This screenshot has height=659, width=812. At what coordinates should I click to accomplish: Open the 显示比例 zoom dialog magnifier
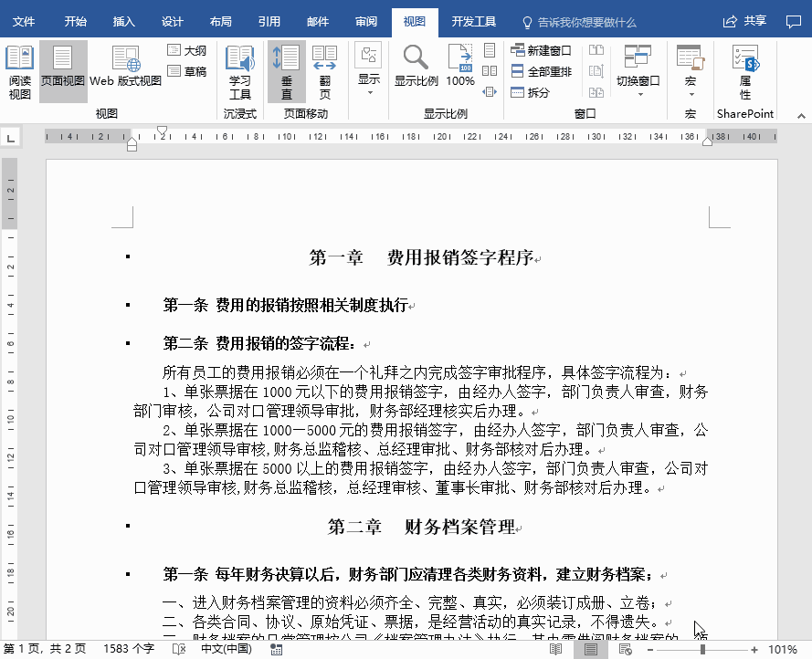(x=417, y=66)
